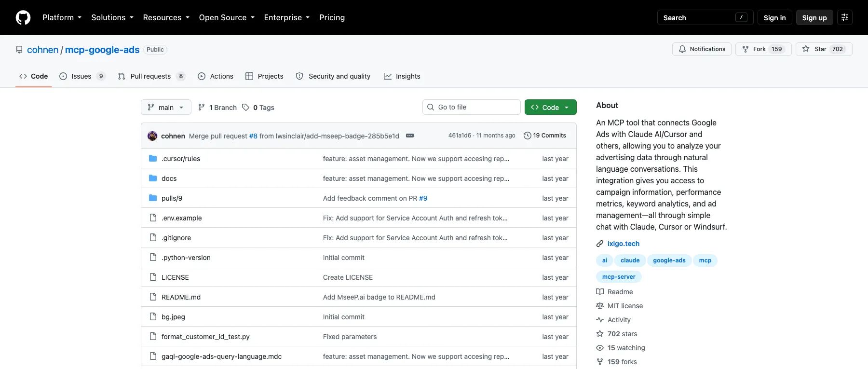The height and width of the screenshot is (369, 868).
Task: Open the 461a1d6 commit hash link
Action: (x=460, y=136)
